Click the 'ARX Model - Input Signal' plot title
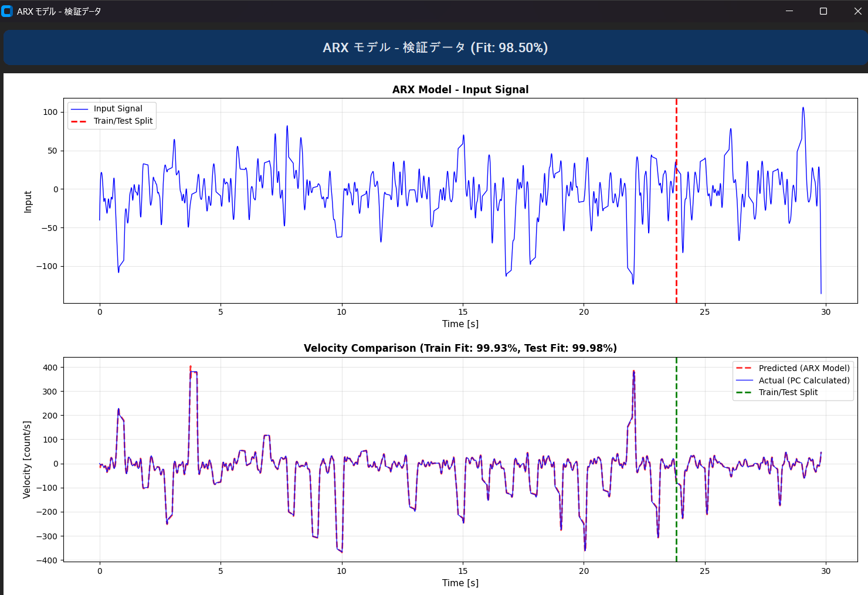Screen dimensions: 868x595 (460, 90)
